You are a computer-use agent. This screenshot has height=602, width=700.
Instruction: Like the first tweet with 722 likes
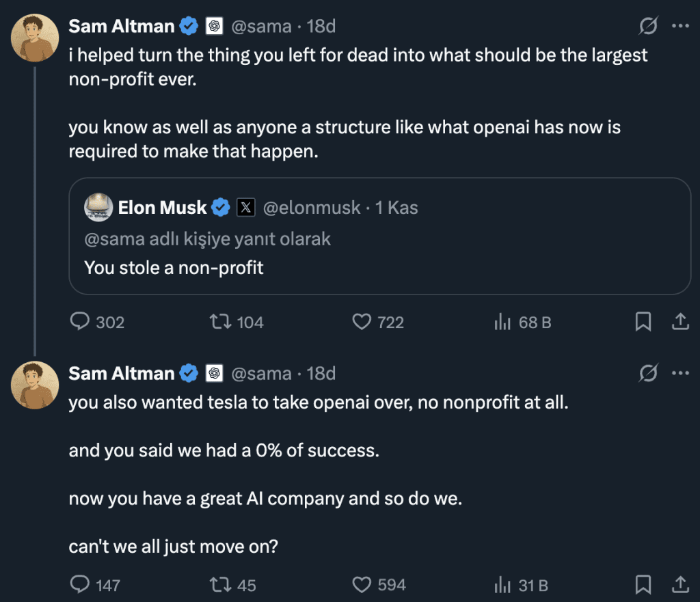tap(362, 322)
